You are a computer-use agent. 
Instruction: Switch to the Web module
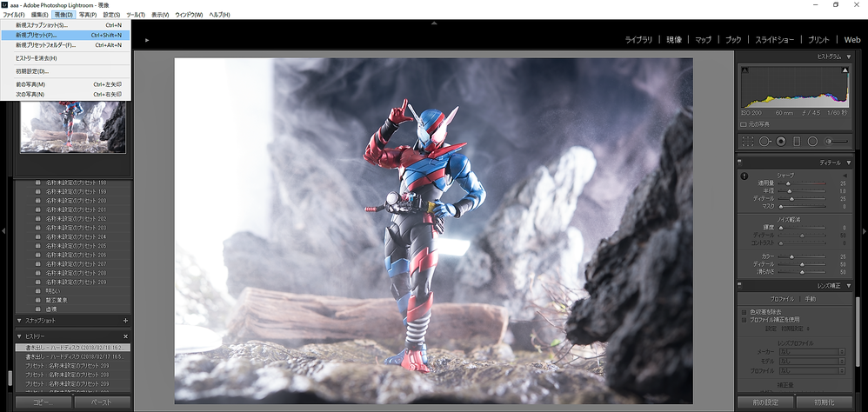coord(852,40)
